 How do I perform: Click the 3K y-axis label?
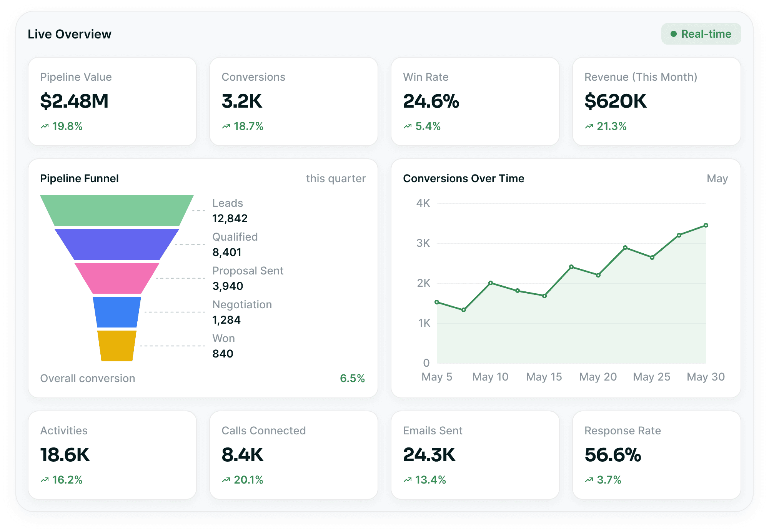[x=423, y=243]
